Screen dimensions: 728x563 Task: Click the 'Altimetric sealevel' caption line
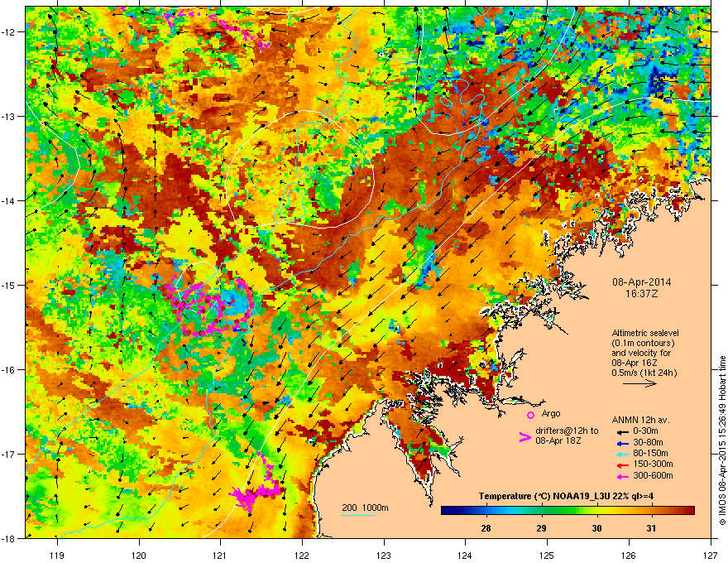pos(645,333)
